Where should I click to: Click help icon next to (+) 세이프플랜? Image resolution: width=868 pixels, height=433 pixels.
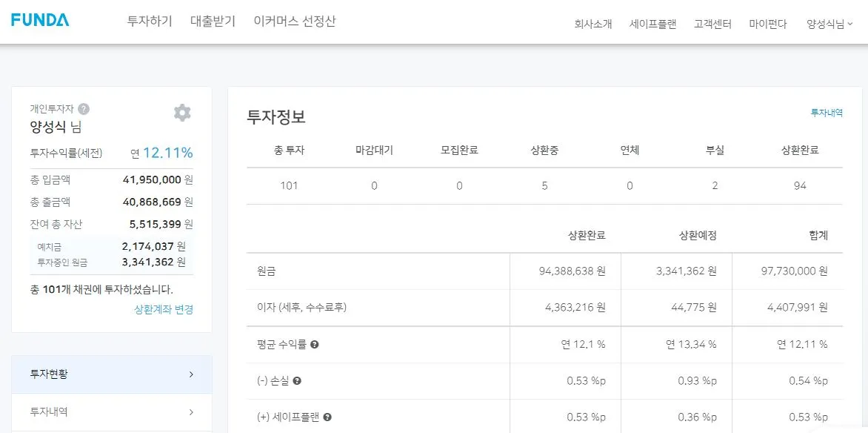click(x=327, y=417)
